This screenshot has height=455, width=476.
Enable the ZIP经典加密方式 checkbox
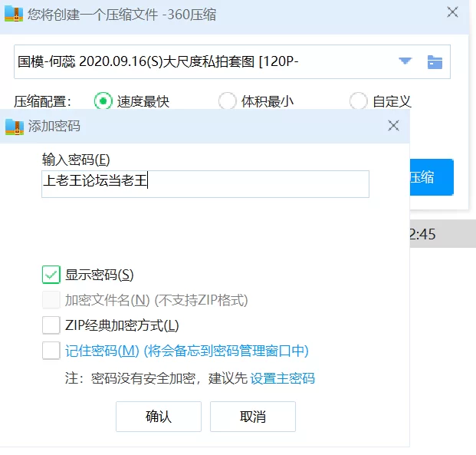[51, 325]
